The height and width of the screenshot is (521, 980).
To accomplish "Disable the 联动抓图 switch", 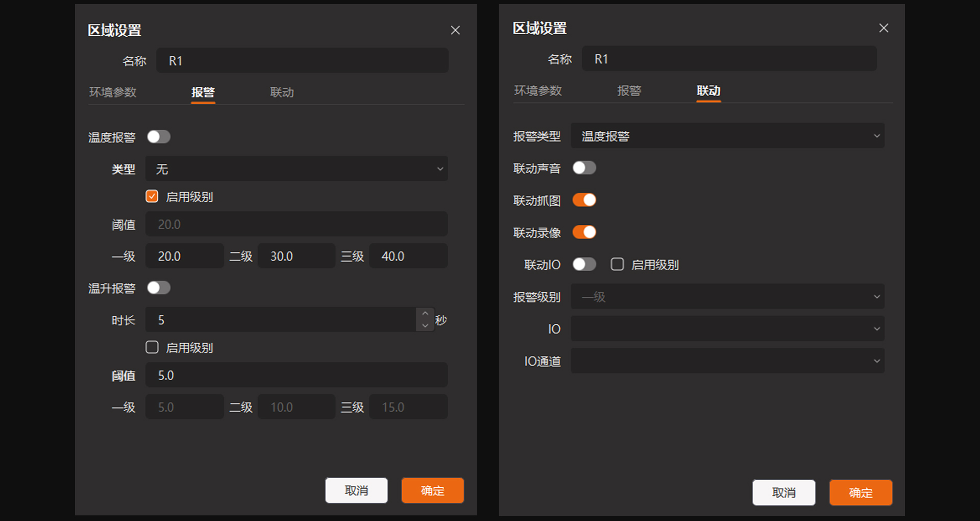I will [x=584, y=200].
